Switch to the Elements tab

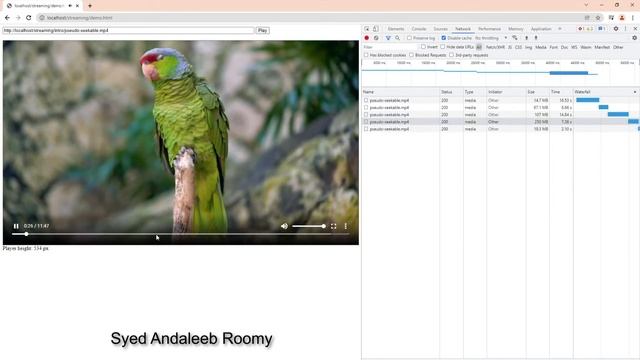(x=396, y=29)
